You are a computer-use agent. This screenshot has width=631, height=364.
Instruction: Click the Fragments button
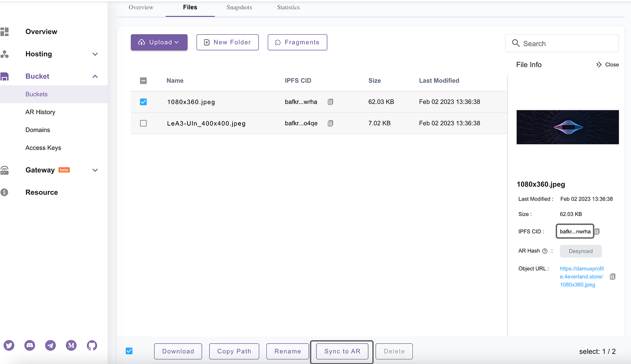coord(297,42)
